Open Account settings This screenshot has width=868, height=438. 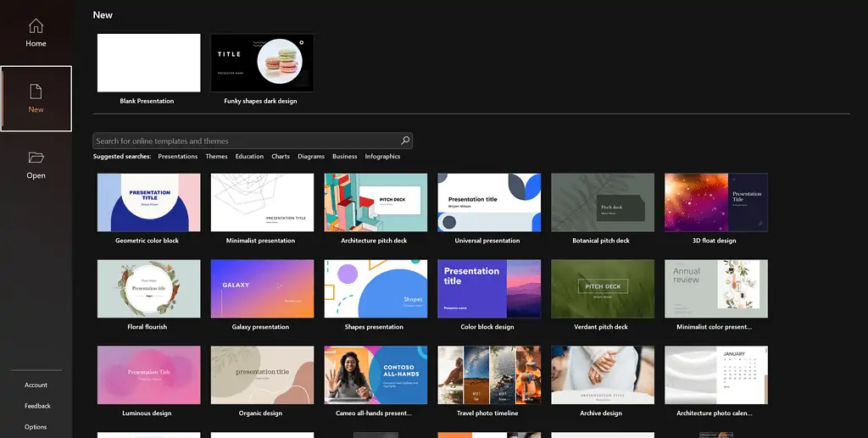click(x=36, y=385)
